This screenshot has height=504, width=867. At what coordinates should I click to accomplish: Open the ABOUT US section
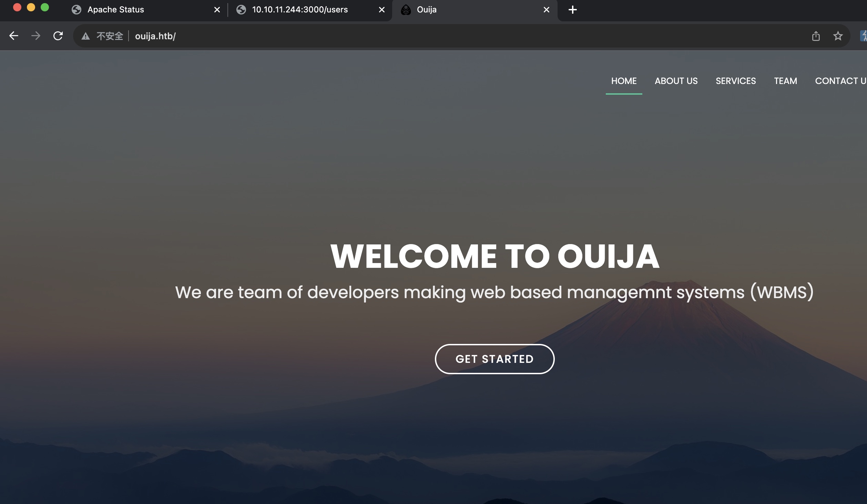(676, 81)
